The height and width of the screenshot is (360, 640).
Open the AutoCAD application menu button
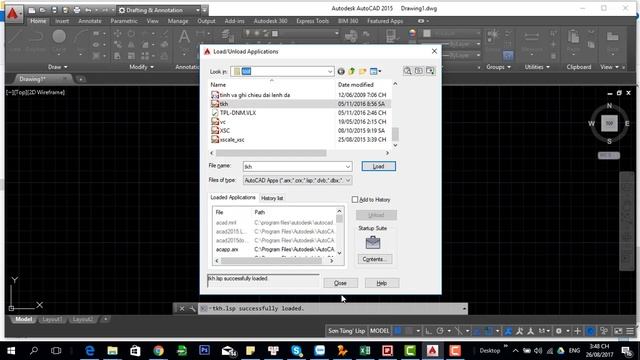(13, 14)
